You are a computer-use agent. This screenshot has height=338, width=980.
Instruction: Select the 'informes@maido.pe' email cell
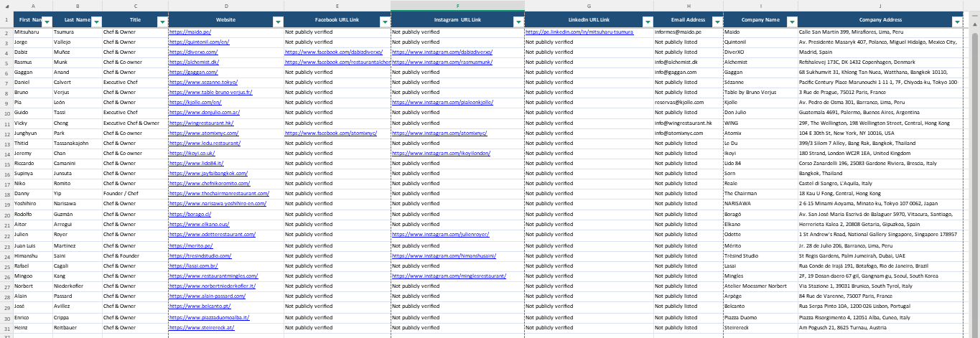point(689,32)
